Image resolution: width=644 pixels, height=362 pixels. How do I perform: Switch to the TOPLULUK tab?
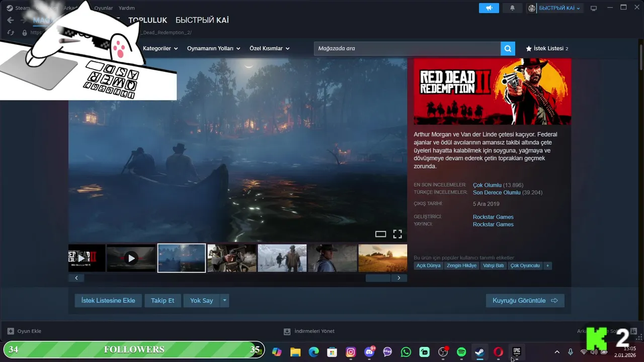tap(147, 20)
